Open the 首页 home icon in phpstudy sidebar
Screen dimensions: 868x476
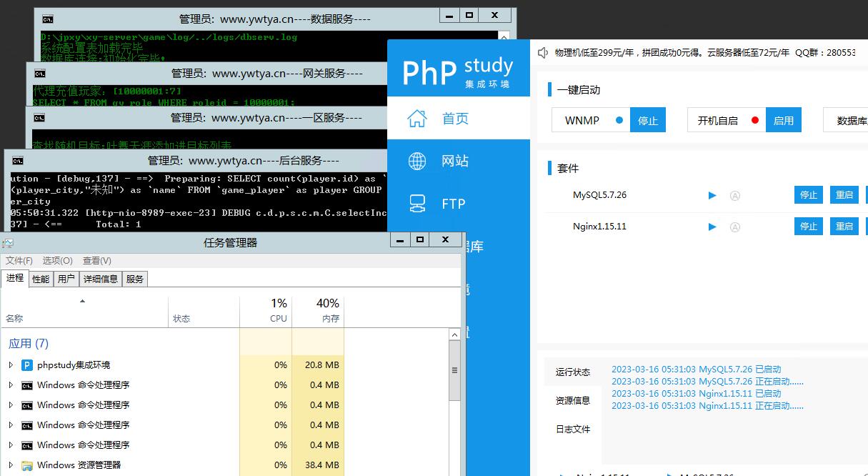[417, 119]
